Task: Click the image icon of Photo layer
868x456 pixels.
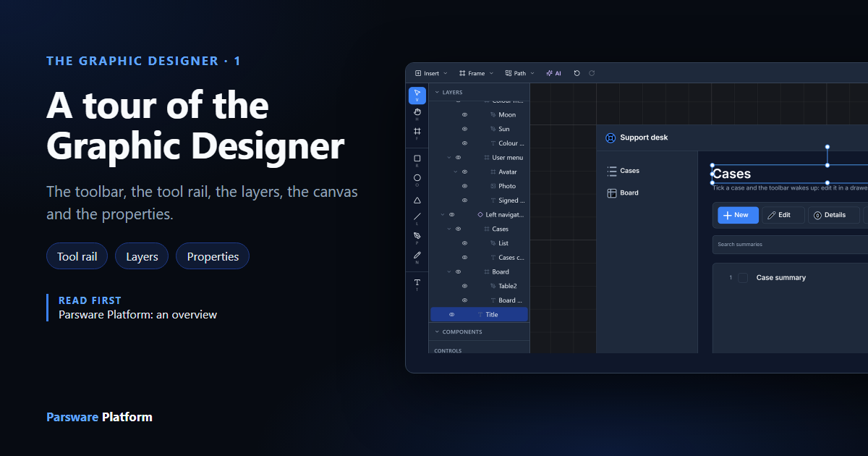Action: pyautogui.click(x=493, y=186)
